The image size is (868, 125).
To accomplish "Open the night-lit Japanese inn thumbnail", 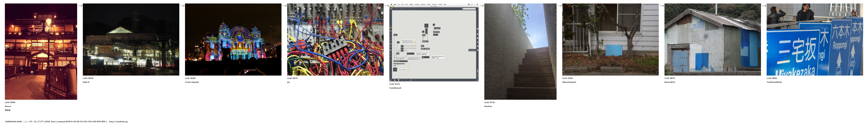I will (41, 51).
